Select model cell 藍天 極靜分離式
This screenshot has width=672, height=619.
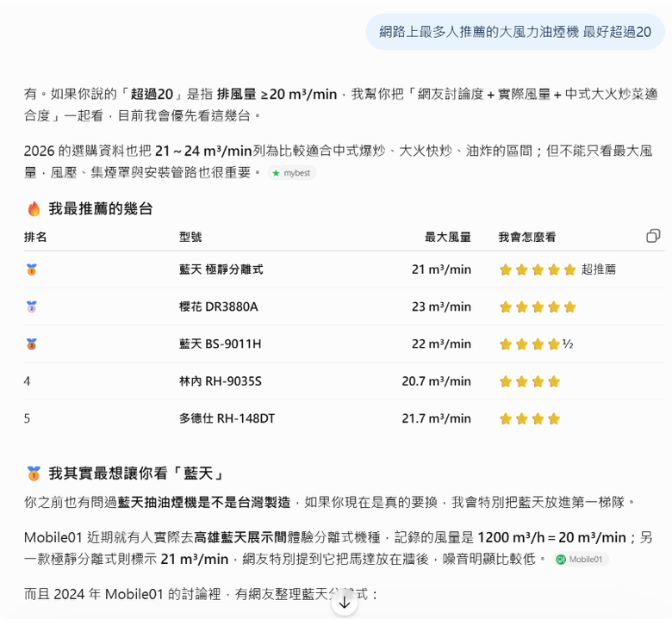click(221, 269)
